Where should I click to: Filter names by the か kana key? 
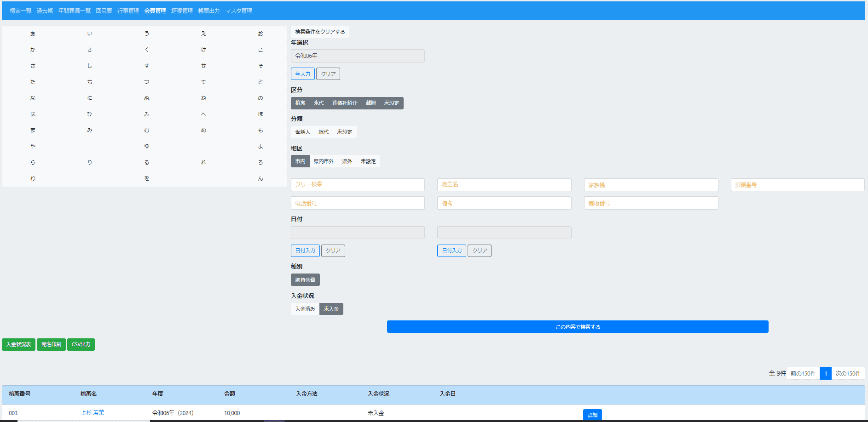coord(33,50)
